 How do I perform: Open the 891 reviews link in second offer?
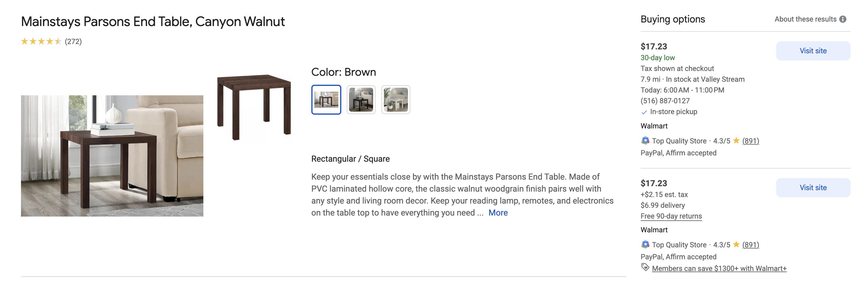750,245
